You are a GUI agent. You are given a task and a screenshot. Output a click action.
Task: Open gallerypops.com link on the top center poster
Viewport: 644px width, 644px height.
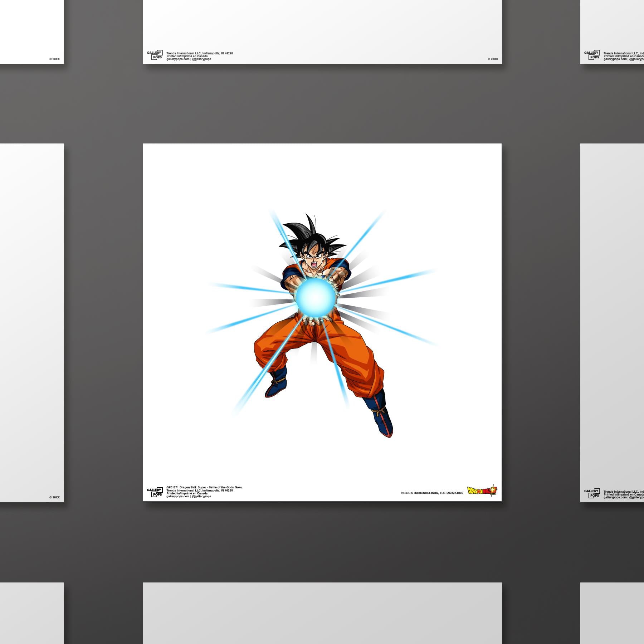(x=178, y=59)
